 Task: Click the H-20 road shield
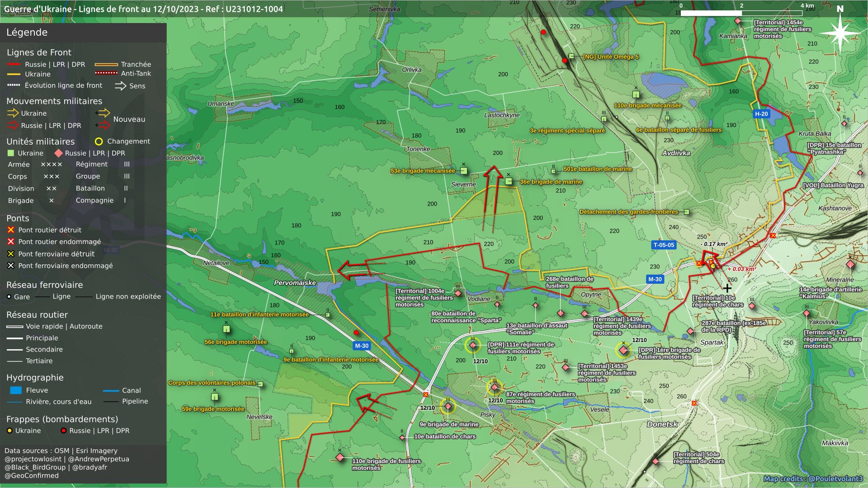point(761,114)
